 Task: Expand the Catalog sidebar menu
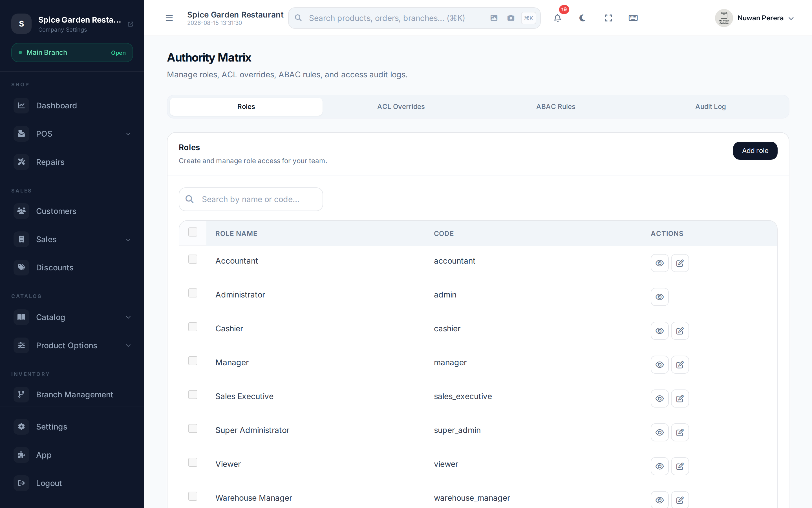(x=72, y=317)
